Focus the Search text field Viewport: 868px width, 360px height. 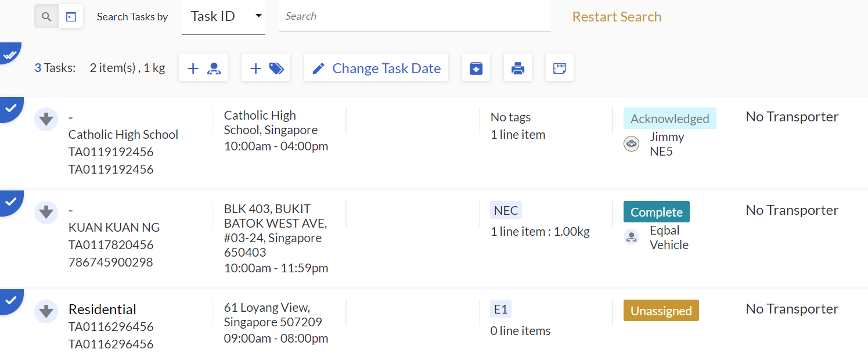[x=415, y=17]
